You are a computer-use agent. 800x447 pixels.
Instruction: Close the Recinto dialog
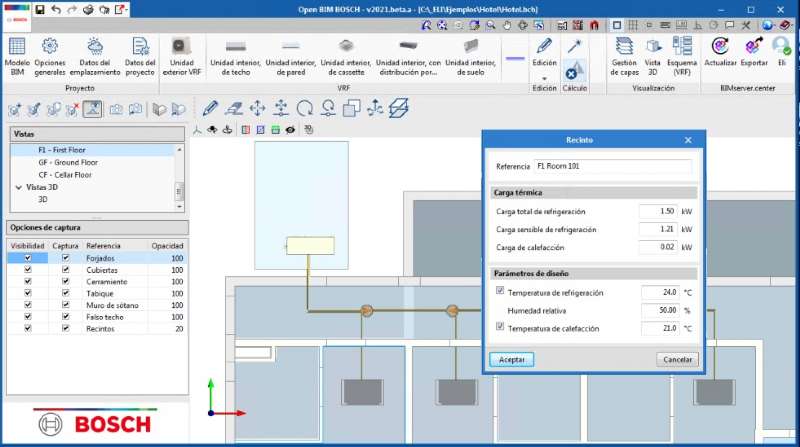tap(688, 140)
